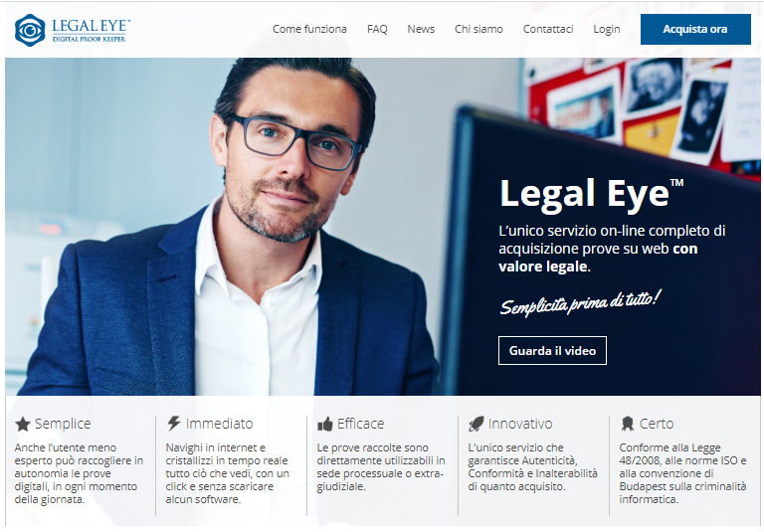
Task: Click the Immediato feature heading
Action: (219, 424)
